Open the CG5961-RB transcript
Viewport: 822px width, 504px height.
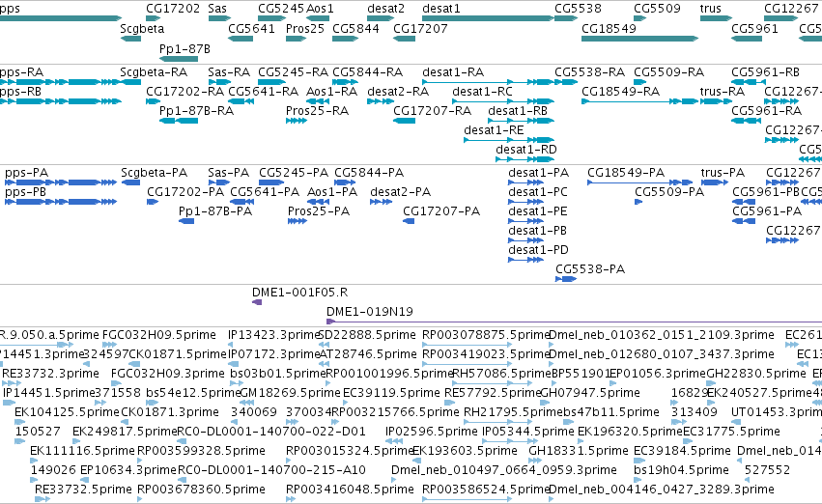point(748,82)
